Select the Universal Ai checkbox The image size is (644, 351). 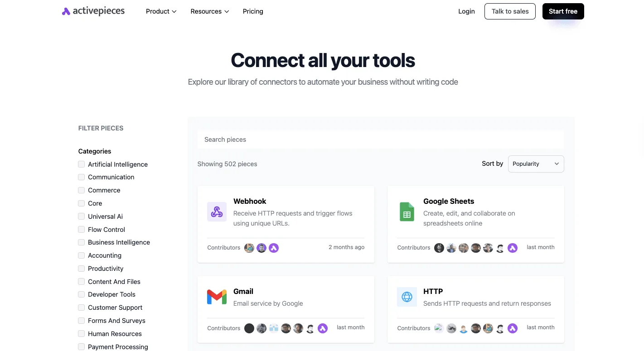point(82,216)
